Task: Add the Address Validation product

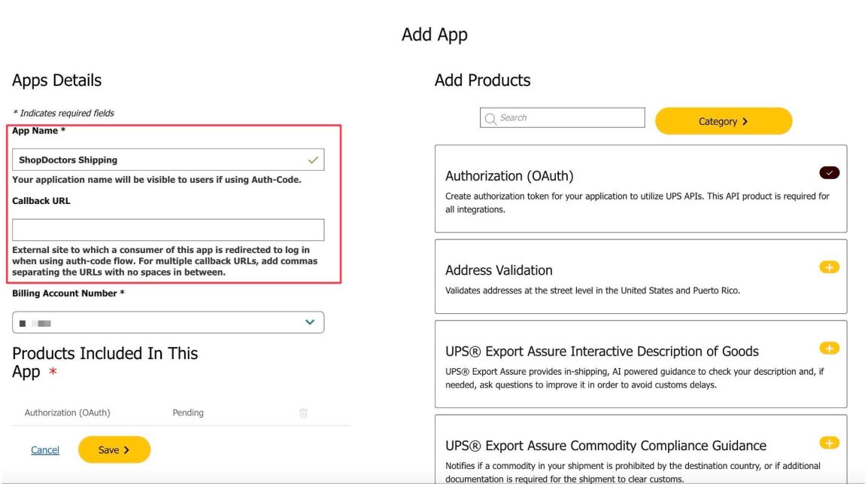Action: coord(829,267)
